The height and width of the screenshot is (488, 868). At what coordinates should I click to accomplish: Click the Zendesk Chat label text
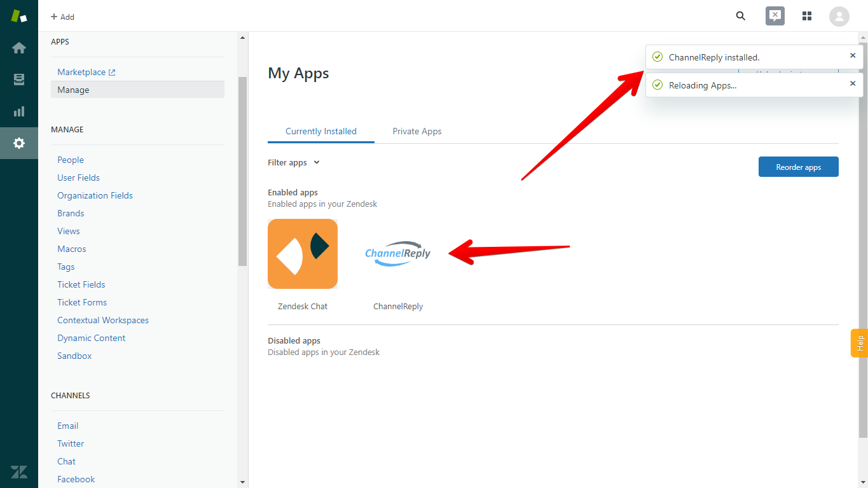[x=303, y=306]
